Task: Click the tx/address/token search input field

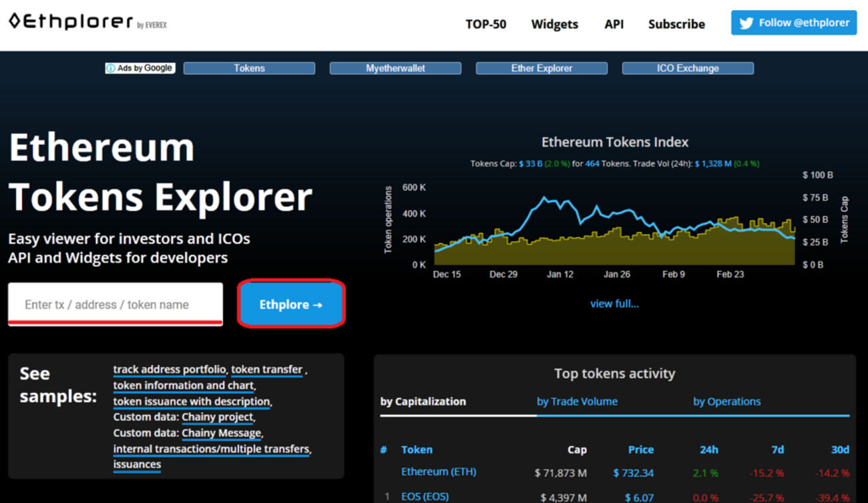Action: click(x=115, y=304)
